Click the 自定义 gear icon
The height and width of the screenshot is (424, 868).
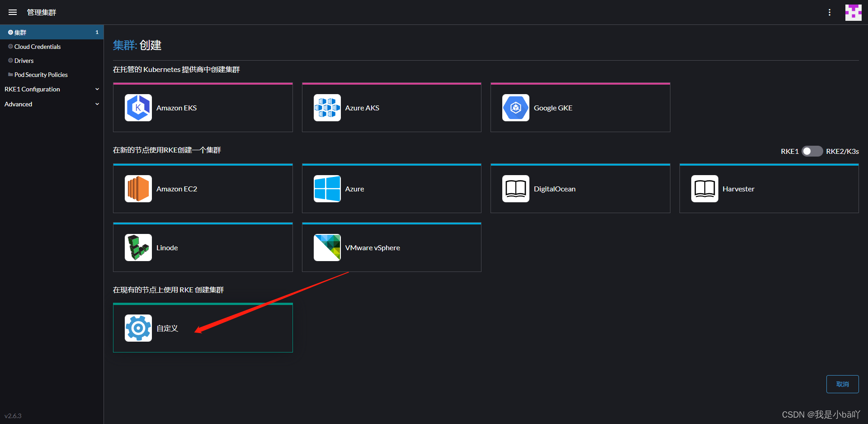138,328
